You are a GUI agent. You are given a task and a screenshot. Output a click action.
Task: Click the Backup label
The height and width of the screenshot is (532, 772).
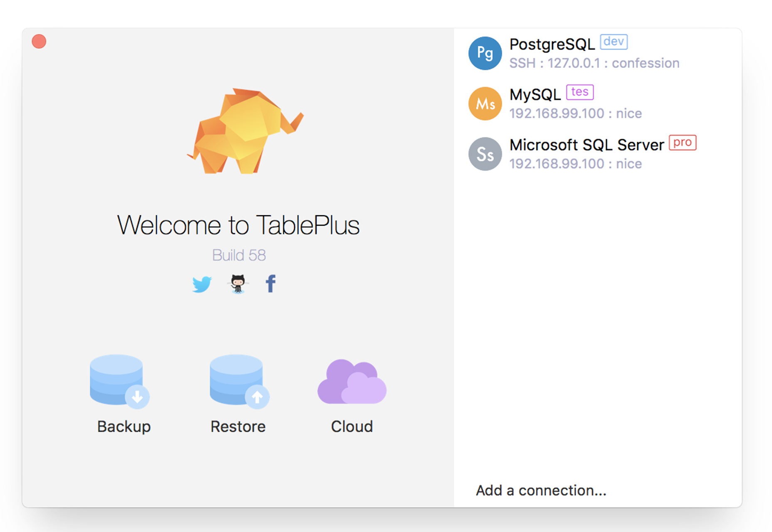(x=124, y=427)
